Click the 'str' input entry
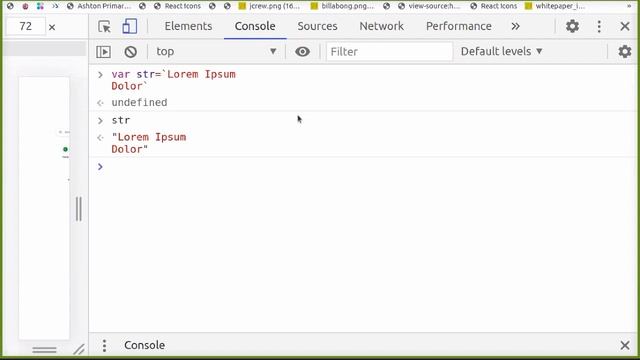Viewport: 640px width, 360px height. tap(121, 120)
